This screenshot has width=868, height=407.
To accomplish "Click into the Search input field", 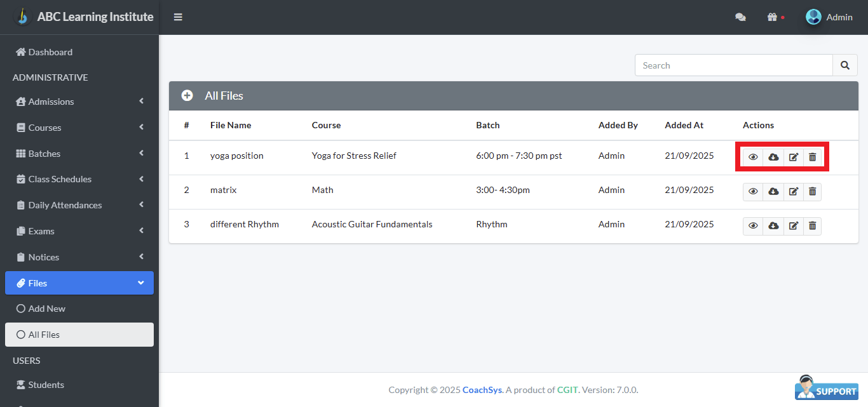I will (x=733, y=65).
